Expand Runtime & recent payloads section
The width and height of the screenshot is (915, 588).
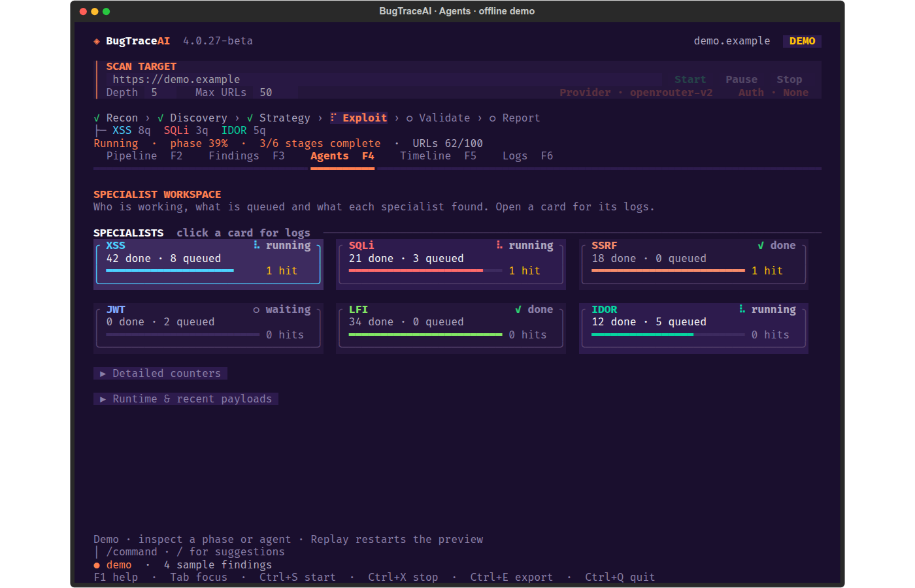[186, 399]
